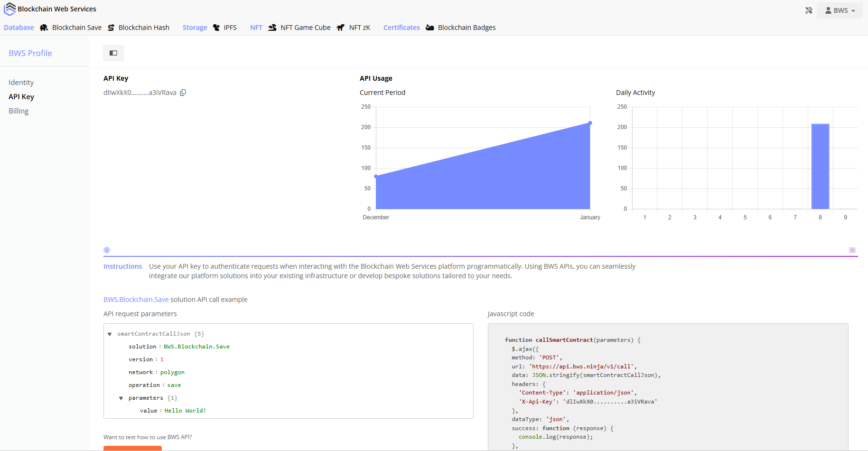
Task: Click the Blockchain Hash icon
Action: pos(111,28)
